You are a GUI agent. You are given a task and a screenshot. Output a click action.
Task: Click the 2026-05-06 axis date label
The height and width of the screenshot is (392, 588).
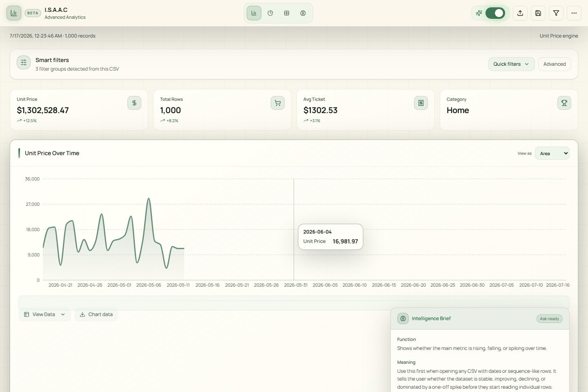coord(149,285)
